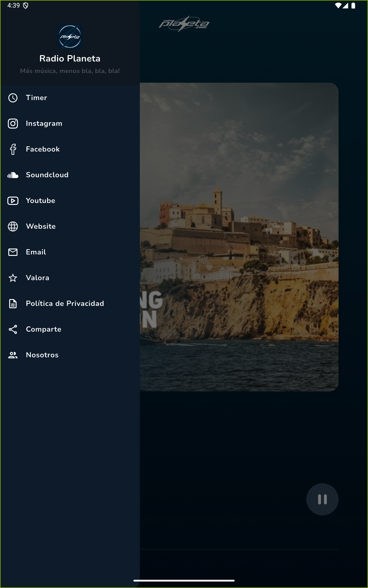The height and width of the screenshot is (588, 368).
Task: Click the envelope icon beside Email
Action: pos(13,252)
